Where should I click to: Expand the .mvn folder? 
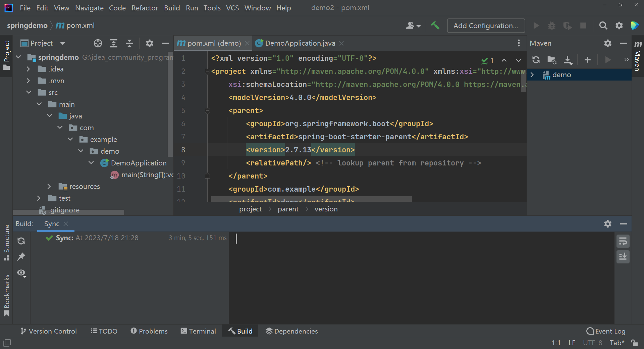pos(29,81)
